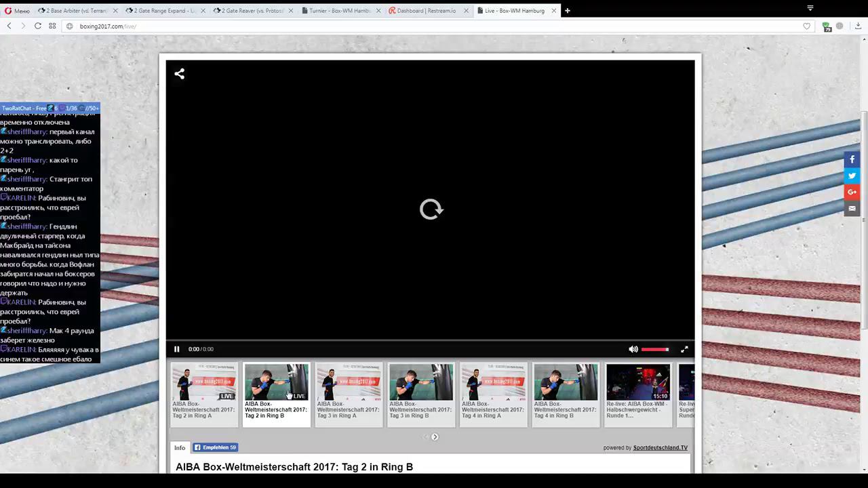Click chat message "Мак 4 раунда заберет железно"
Viewport: 868px width, 488px height.
point(47,335)
